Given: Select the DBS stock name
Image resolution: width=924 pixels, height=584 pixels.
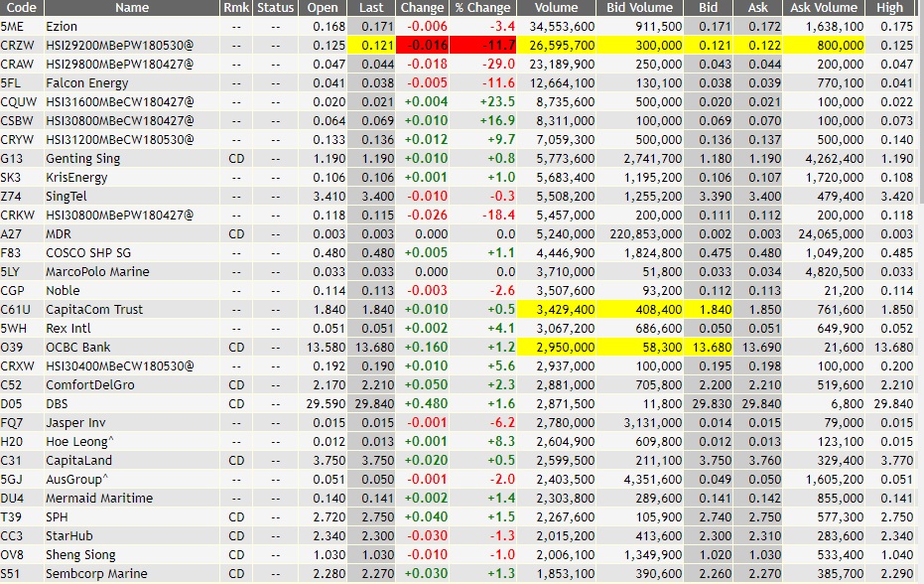Looking at the screenshot, I should click(x=57, y=404).
